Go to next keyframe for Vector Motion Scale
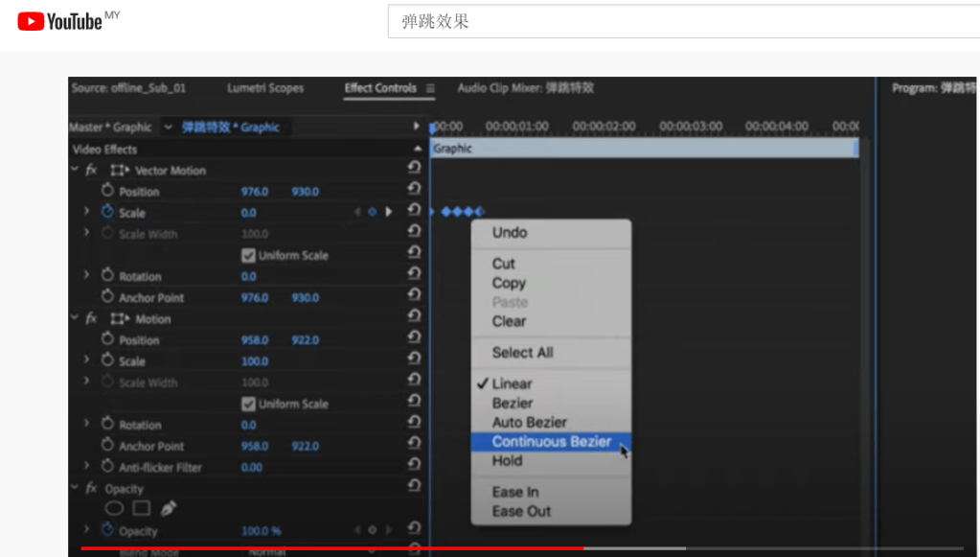Viewport: 980px width, 557px height. point(389,212)
